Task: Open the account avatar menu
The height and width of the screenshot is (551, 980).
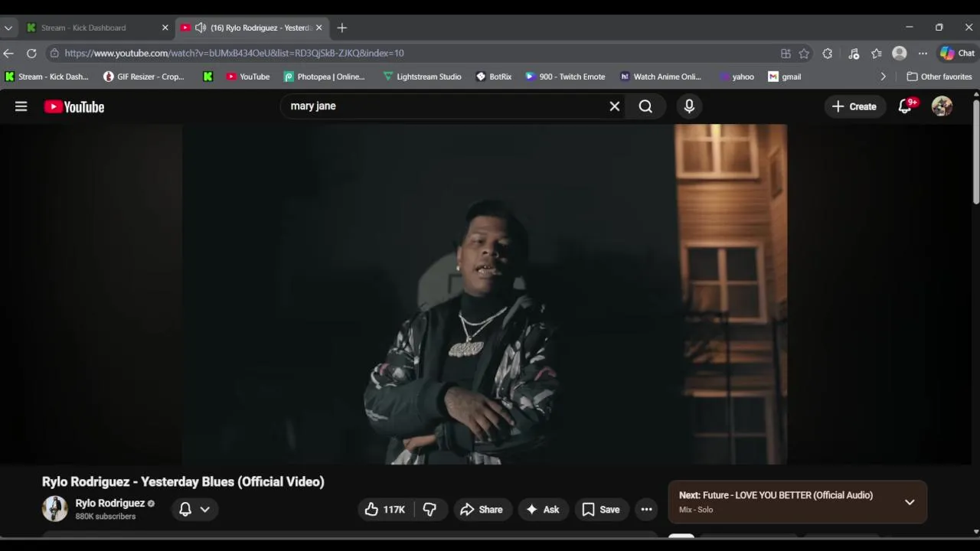Action: (x=942, y=106)
